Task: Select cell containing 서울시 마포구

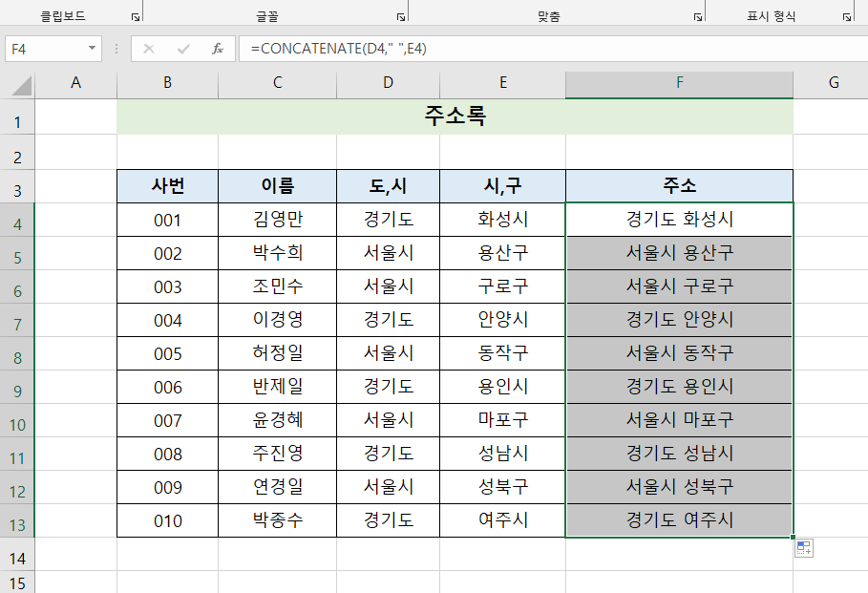Action: click(679, 420)
